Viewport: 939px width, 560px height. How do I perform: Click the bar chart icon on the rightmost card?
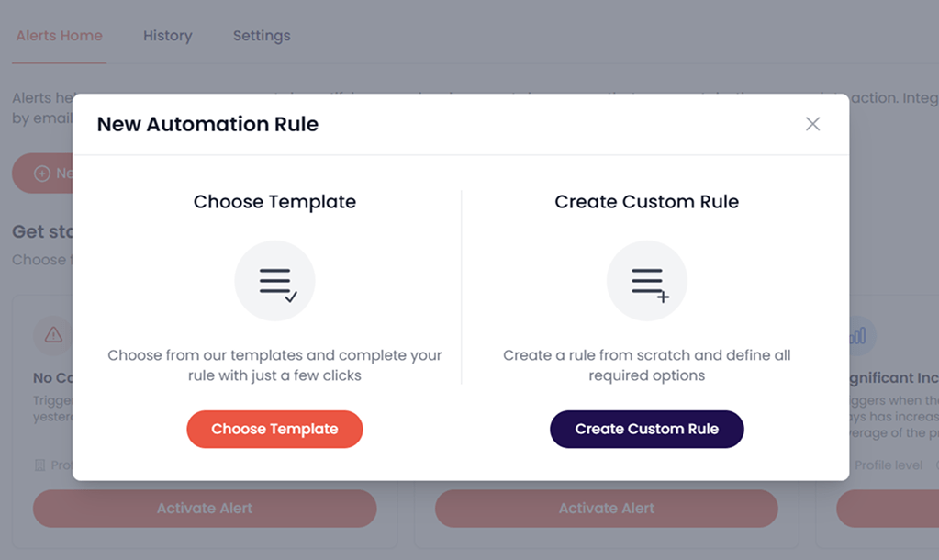[858, 336]
